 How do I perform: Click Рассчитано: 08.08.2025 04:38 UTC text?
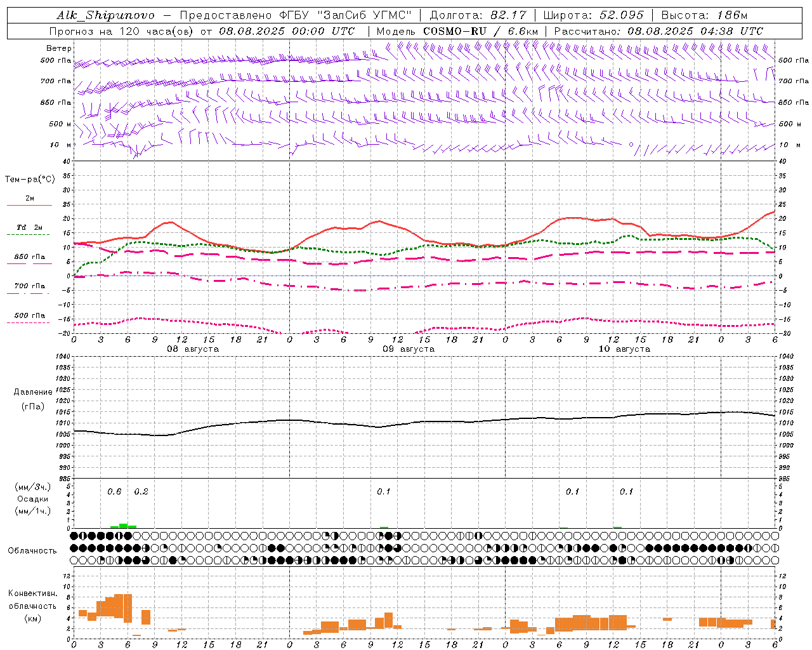coord(658,31)
